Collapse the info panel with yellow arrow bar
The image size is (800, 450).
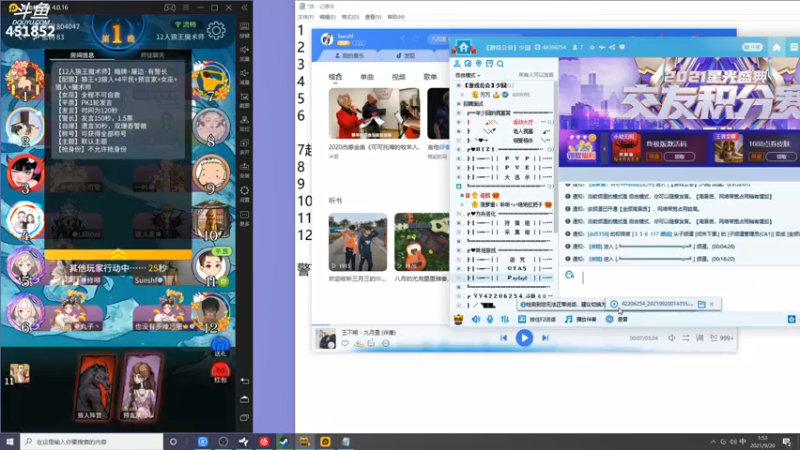[118, 254]
